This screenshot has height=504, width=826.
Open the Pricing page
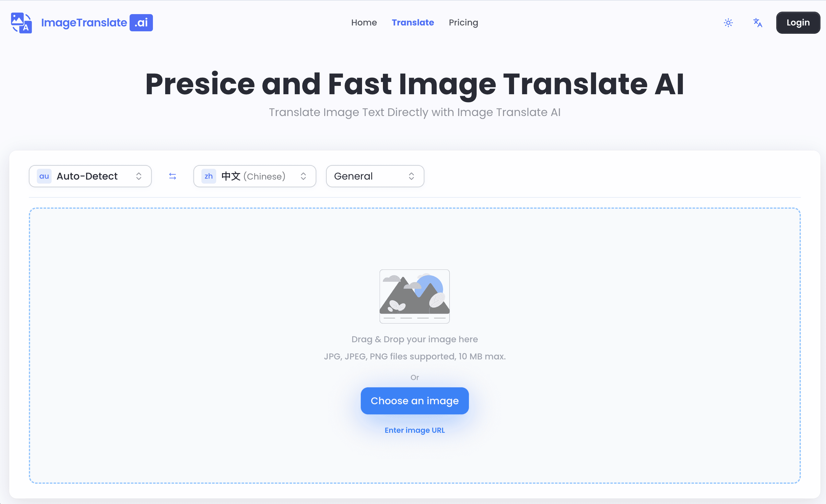pos(463,22)
